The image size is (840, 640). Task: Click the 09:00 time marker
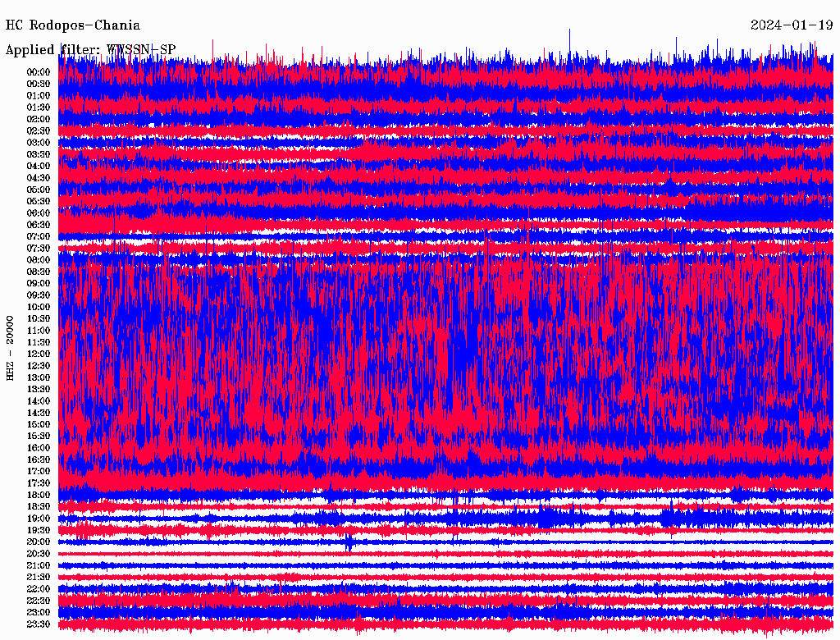[39, 284]
